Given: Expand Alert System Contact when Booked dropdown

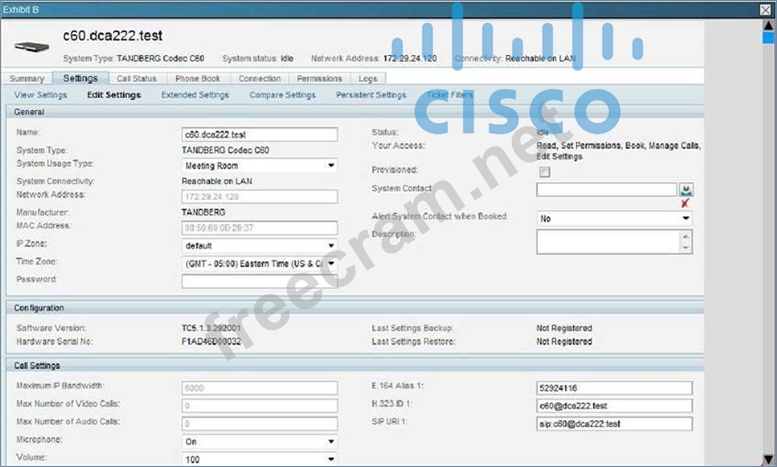Looking at the screenshot, I should click(x=614, y=218).
